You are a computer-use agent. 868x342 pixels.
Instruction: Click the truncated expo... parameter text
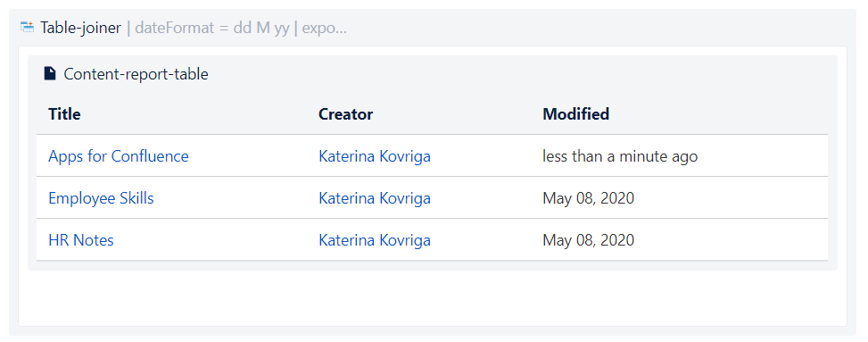tap(325, 29)
